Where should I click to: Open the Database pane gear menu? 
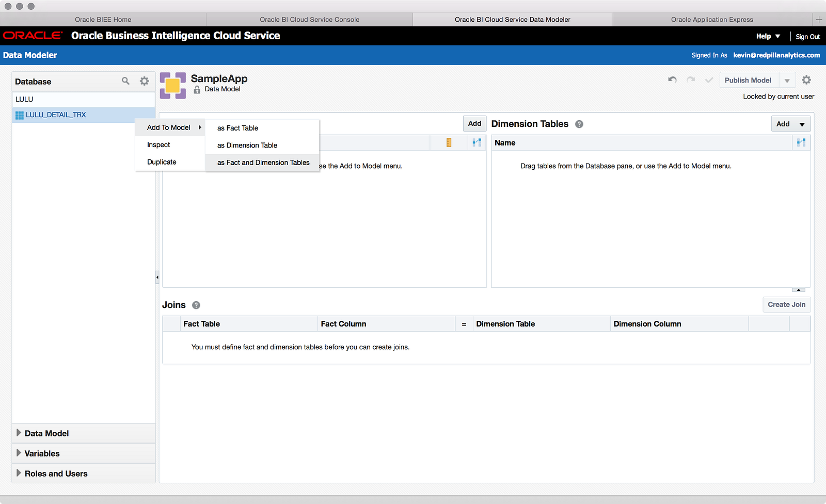tap(145, 81)
